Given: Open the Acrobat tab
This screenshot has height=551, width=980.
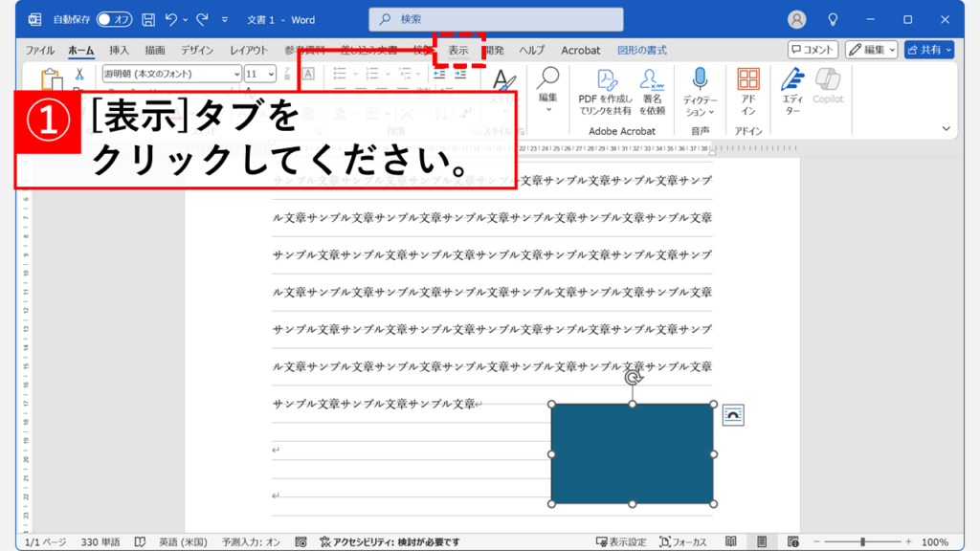Looking at the screenshot, I should coord(581,50).
